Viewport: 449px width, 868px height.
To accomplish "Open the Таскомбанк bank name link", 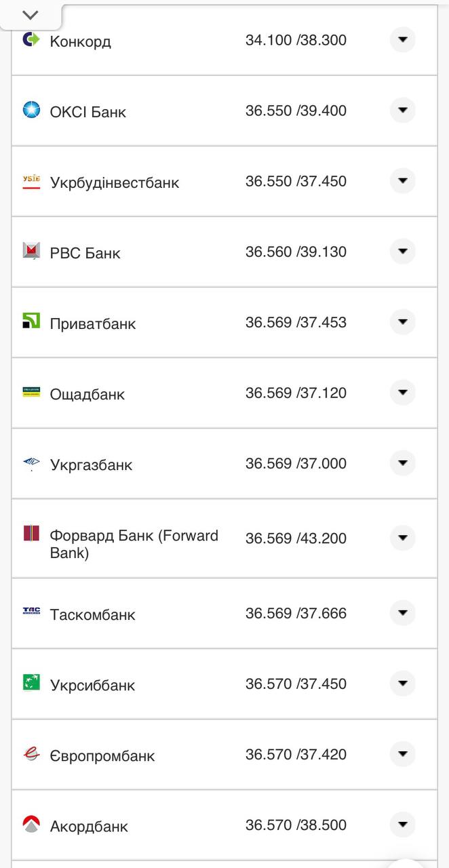I will (x=92, y=614).
